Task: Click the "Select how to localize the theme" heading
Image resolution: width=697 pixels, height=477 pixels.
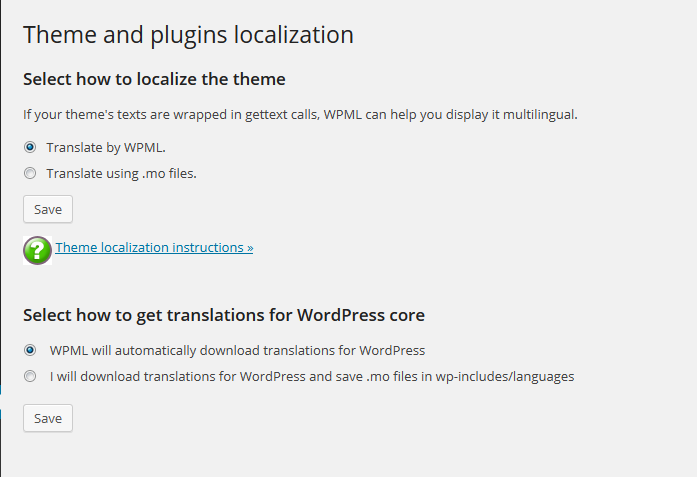Action: (x=154, y=79)
